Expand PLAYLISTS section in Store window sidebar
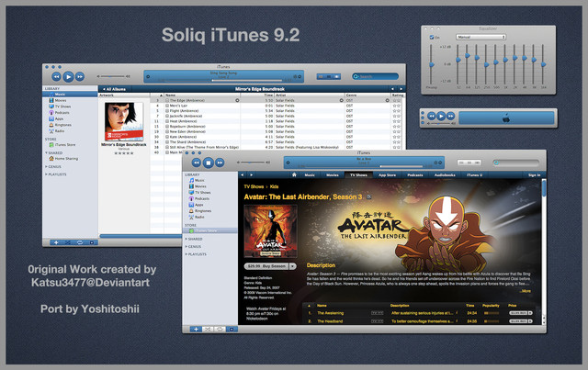This screenshot has width=588, height=370. 187,254
